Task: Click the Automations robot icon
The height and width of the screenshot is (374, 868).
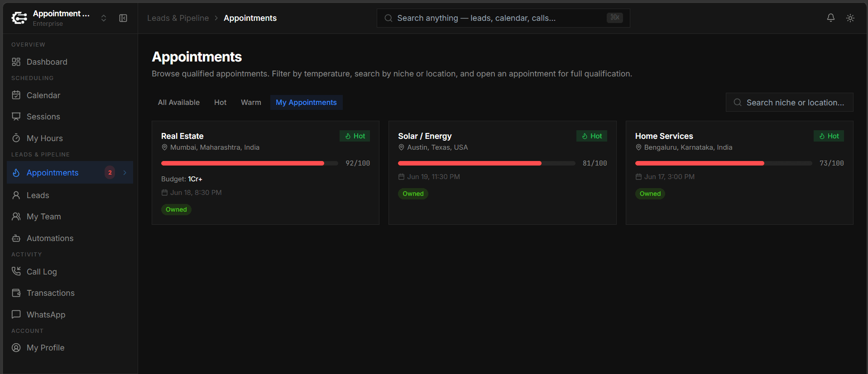Action: tap(16, 238)
